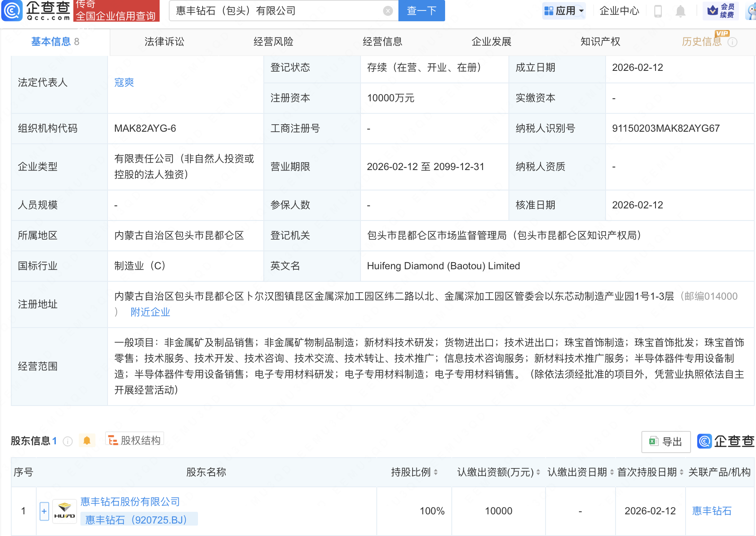Click the 导出 export button
Screen dimensions: 756x536
pyautogui.click(x=666, y=442)
